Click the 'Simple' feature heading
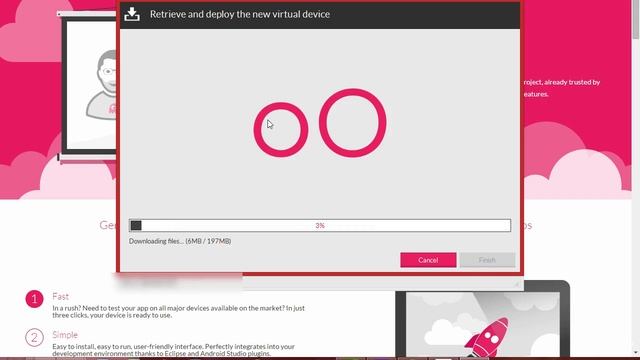The height and width of the screenshot is (360, 640). pos(65,335)
